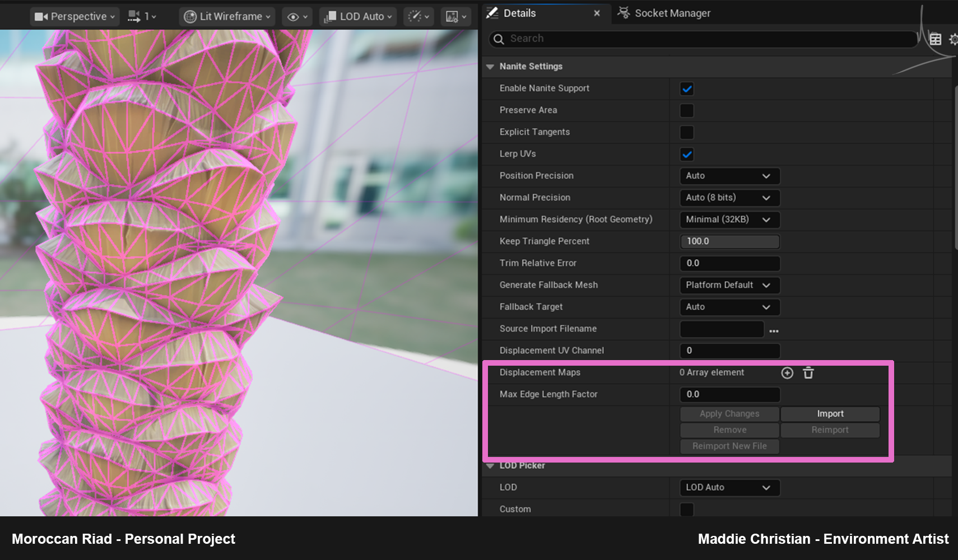
Task: Click the Displacement UV Channel field
Action: pyautogui.click(x=729, y=351)
